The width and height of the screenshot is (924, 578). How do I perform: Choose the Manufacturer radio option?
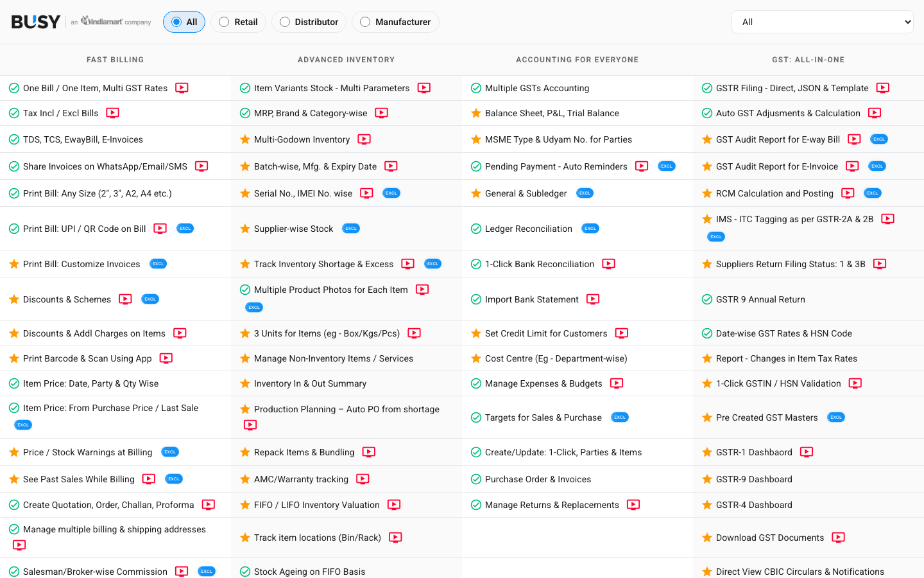pyautogui.click(x=396, y=22)
